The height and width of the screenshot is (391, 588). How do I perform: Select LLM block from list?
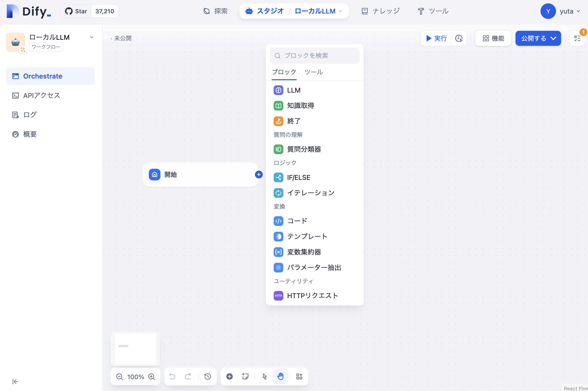coord(294,90)
